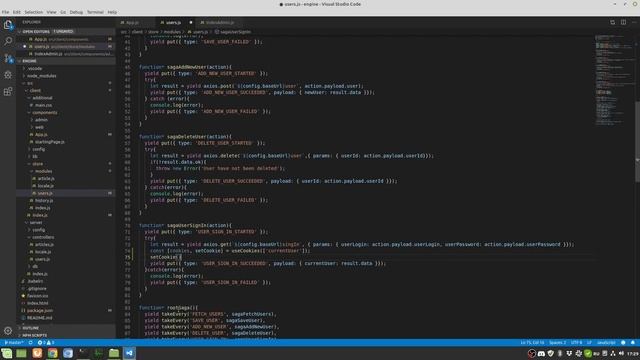Click the Visual Studio Code taskbar icon

(x=129, y=353)
